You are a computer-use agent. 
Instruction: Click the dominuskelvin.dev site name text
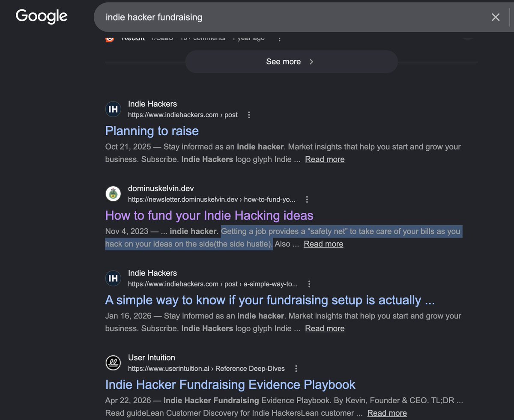[161, 188]
